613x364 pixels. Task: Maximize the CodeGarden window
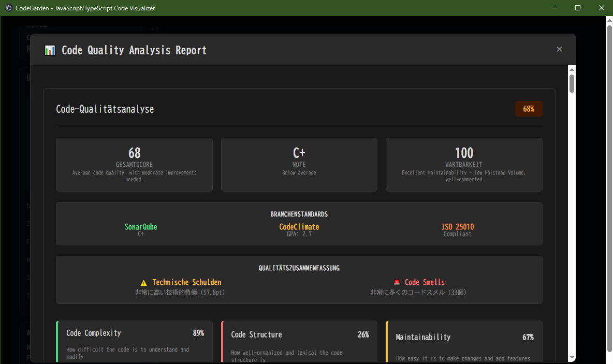[x=578, y=8]
